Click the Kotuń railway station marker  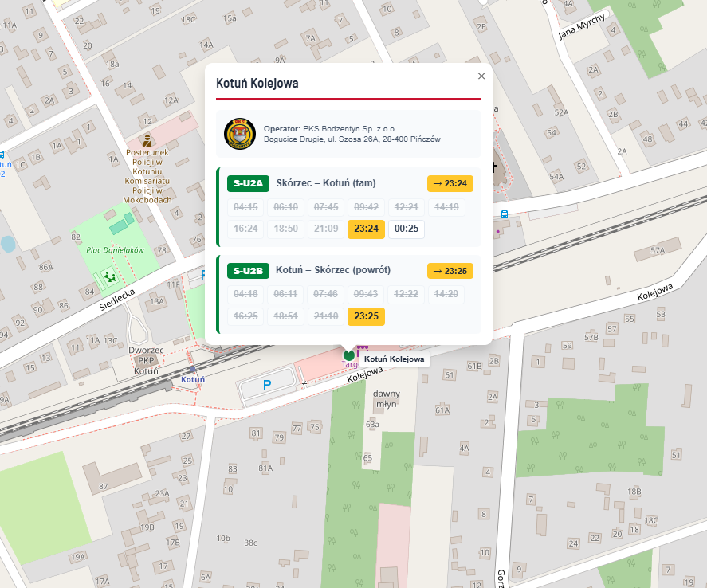coord(193,369)
